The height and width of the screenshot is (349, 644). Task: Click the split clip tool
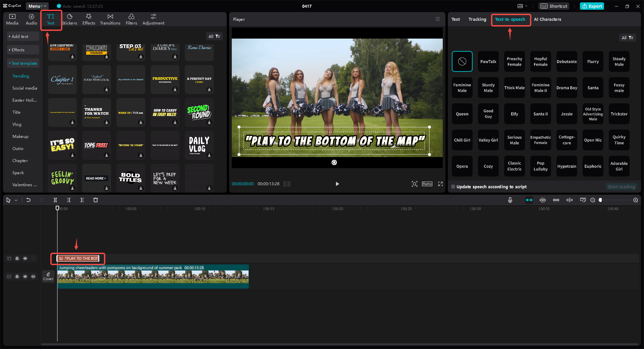click(55, 200)
